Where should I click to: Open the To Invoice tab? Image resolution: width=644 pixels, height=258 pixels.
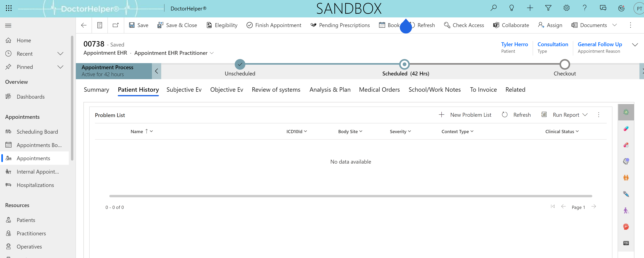(x=483, y=90)
